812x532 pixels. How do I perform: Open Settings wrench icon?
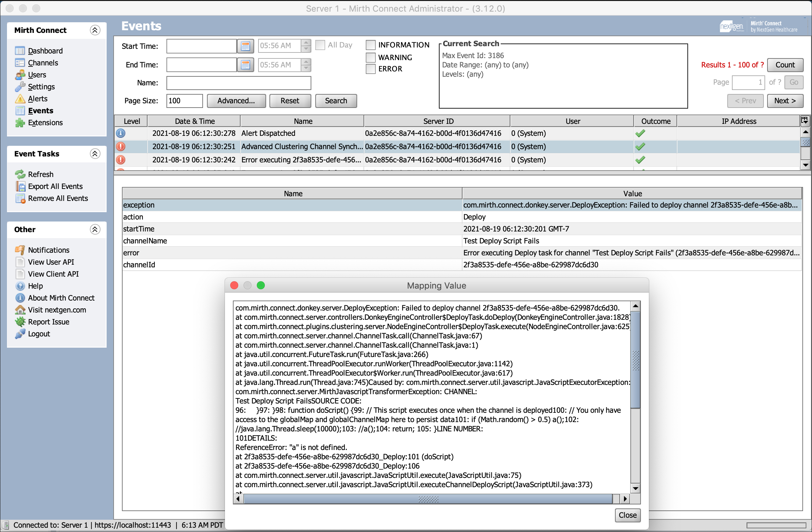point(20,87)
